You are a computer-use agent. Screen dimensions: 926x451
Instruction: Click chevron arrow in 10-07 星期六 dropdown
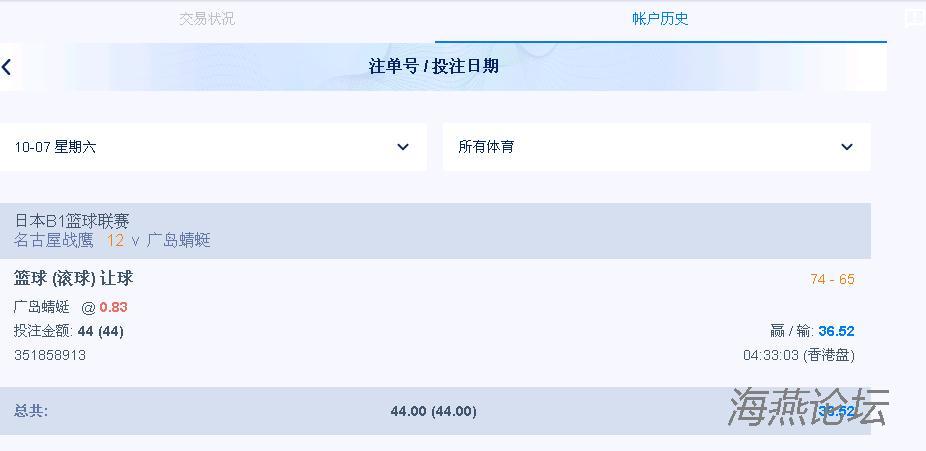(403, 147)
